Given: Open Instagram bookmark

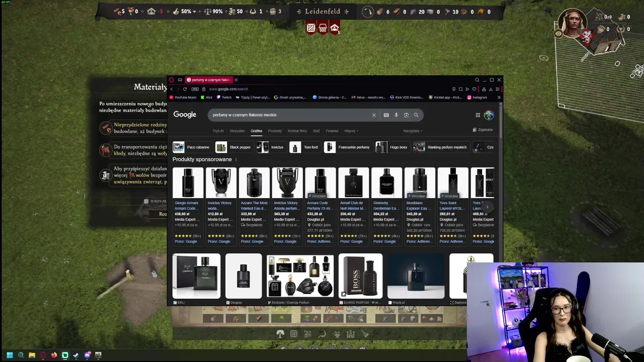Looking at the screenshot, I should pos(477,98).
